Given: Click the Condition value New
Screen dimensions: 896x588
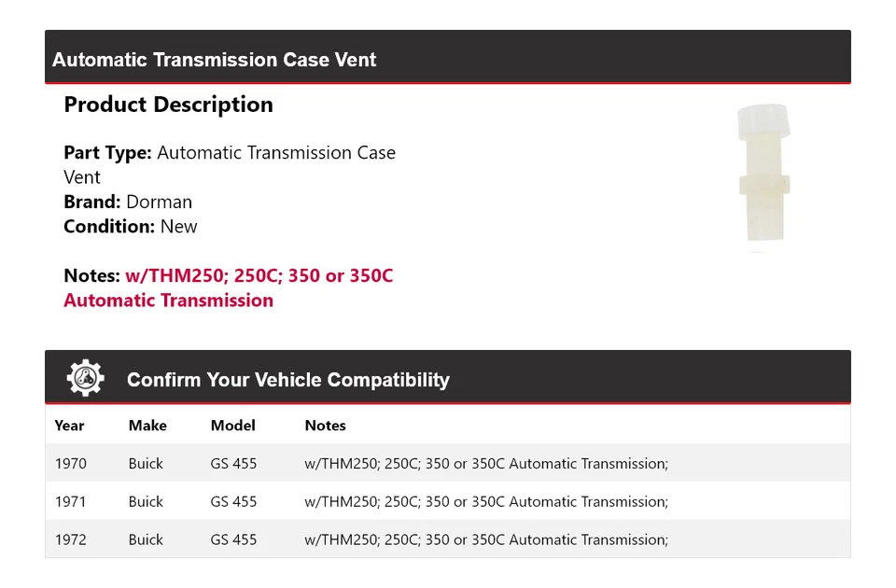Looking at the screenshot, I should pyautogui.click(x=178, y=226).
